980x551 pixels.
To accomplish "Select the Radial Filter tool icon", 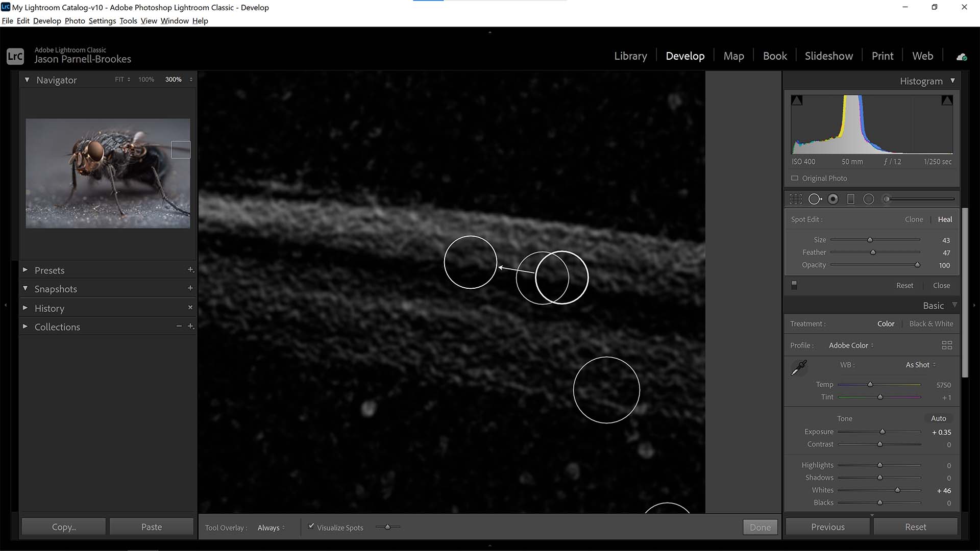I will pos(869,199).
